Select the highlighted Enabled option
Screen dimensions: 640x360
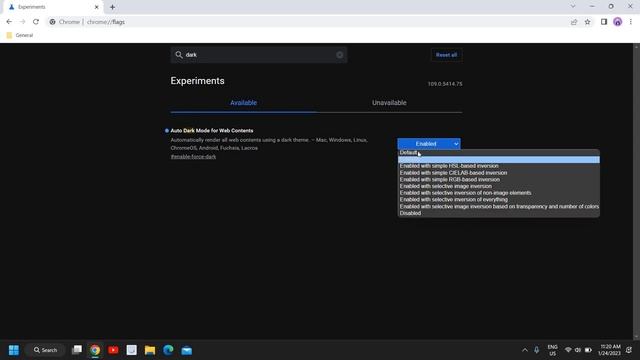point(499,160)
